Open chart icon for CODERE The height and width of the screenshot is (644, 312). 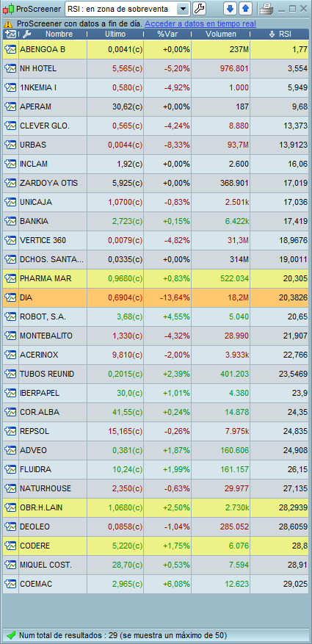[10, 546]
